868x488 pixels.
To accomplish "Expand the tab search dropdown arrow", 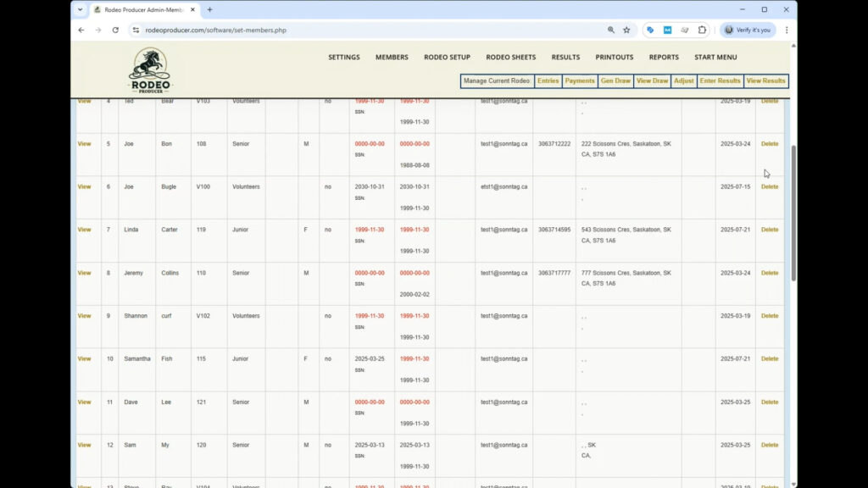I will (x=81, y=9).
